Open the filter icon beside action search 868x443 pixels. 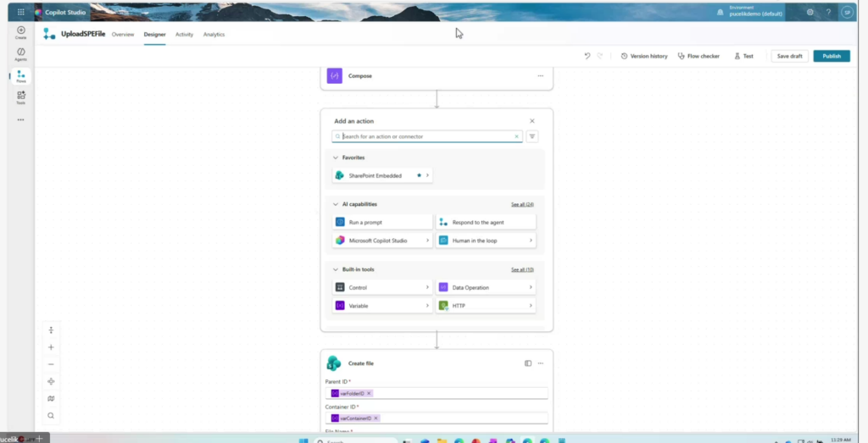(x=532, y=136)
